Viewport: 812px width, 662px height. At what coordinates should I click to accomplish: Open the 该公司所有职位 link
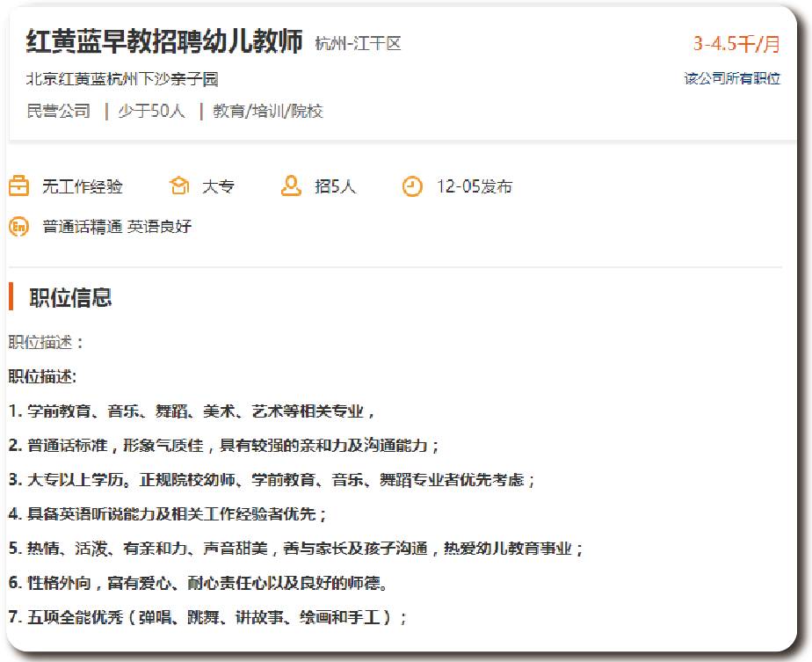coord(732,79)
